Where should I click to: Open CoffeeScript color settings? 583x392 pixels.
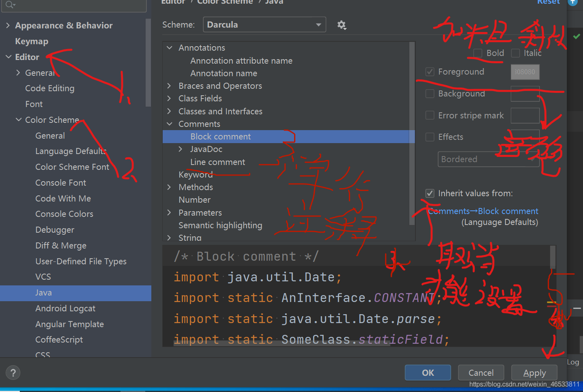point(59,340)
